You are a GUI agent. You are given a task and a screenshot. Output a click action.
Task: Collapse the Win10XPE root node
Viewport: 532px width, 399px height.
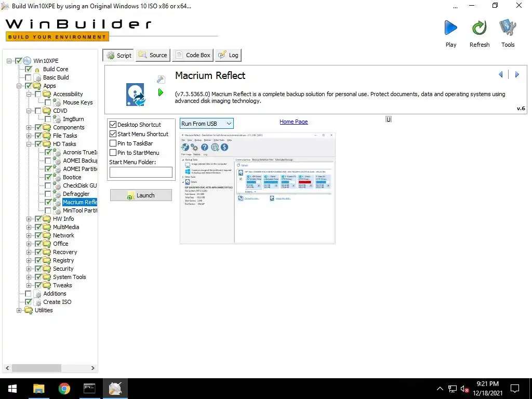click(x=9, y=61)
